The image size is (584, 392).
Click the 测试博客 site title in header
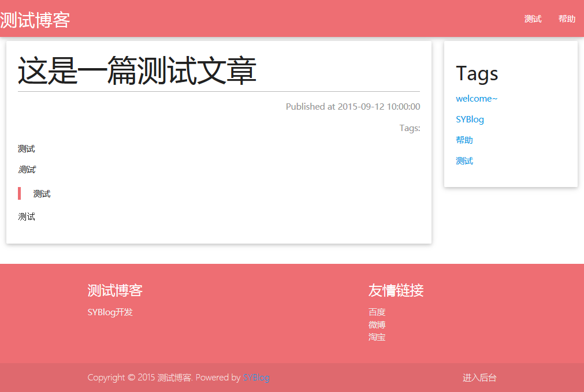[35, 20]
